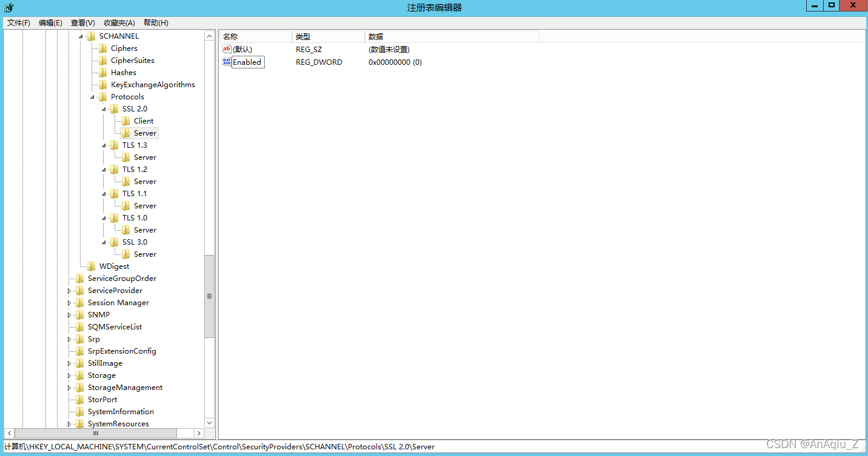The image size is (868, 456).
Task: Open the 帮助(H) menu
Action: click(x=156, y=22)
